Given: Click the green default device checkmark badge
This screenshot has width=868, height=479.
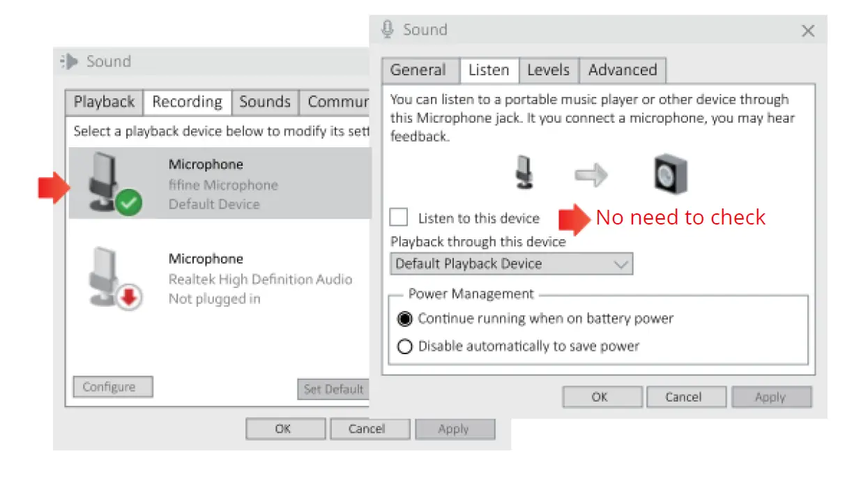Looking at the screenshot, I should coord(128,203).
